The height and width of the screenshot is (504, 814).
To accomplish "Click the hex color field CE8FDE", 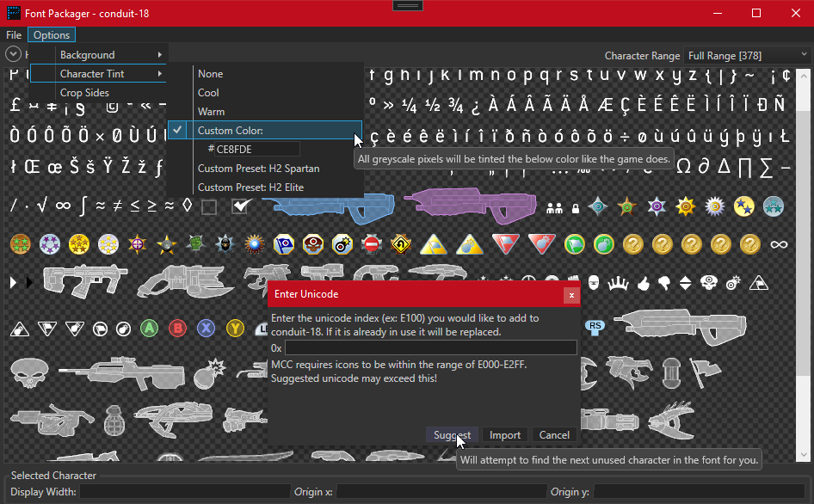I will tap(257, 150).
